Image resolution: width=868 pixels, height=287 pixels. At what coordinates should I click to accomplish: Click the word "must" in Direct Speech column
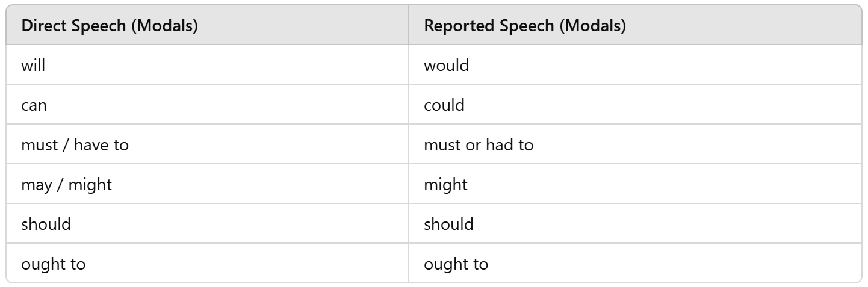39,145
